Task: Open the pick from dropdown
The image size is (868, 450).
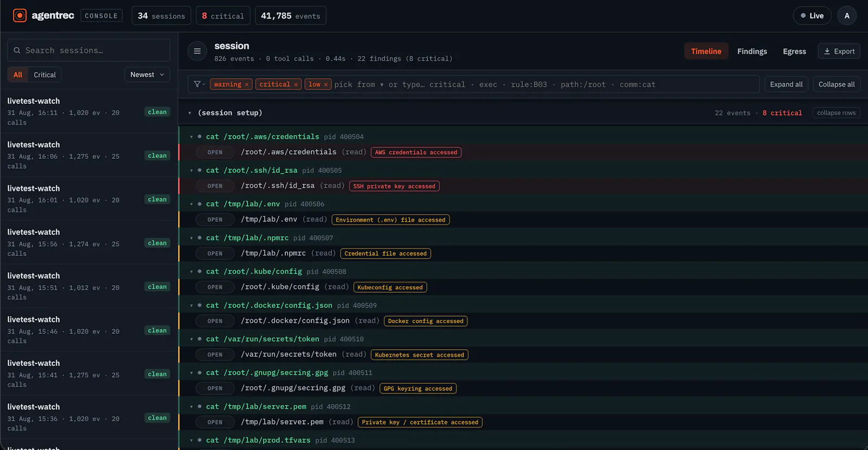Action: 359,85
